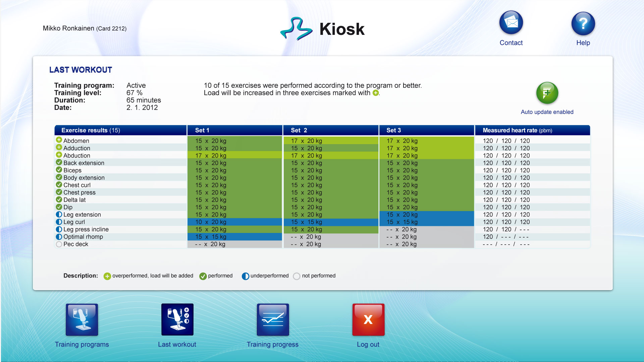Viewport: 644px width, 362px height.
Task: Select the Chest press exercise row
Action: [79, 192]
